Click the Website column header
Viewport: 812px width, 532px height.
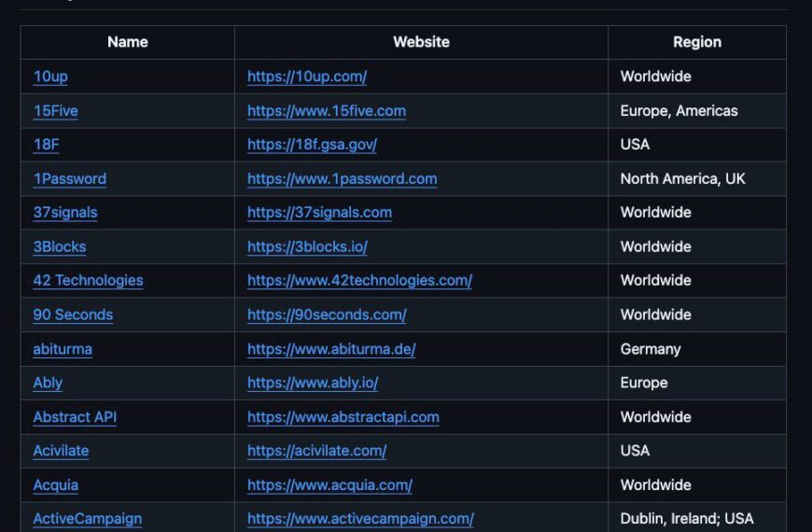pos(421,42)
